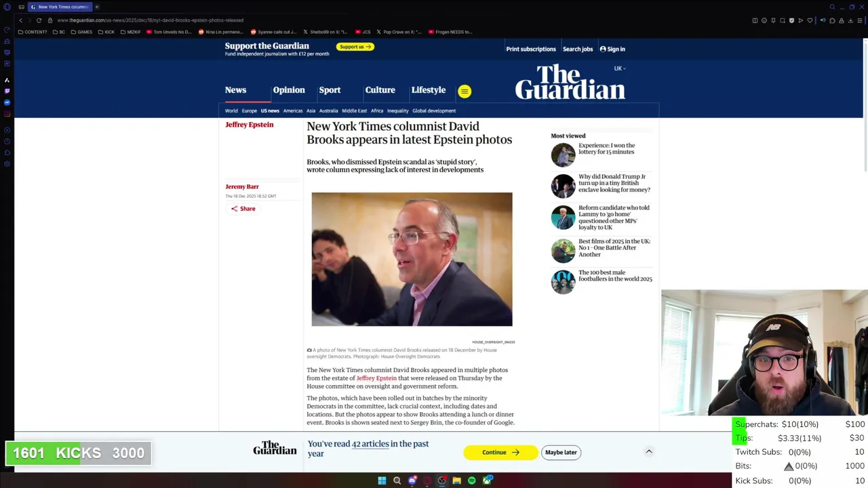Click the browser address bar URL
868x488 pixels.
[150, 20]
